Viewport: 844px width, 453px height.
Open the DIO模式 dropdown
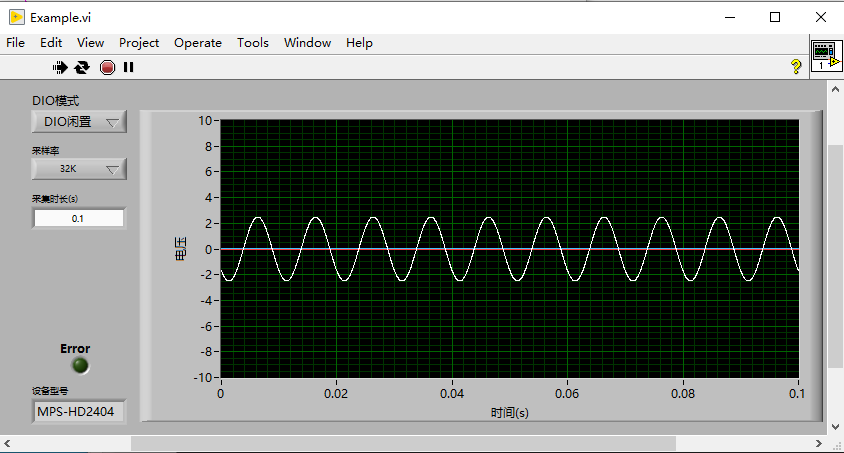click(x=79, y=122)
